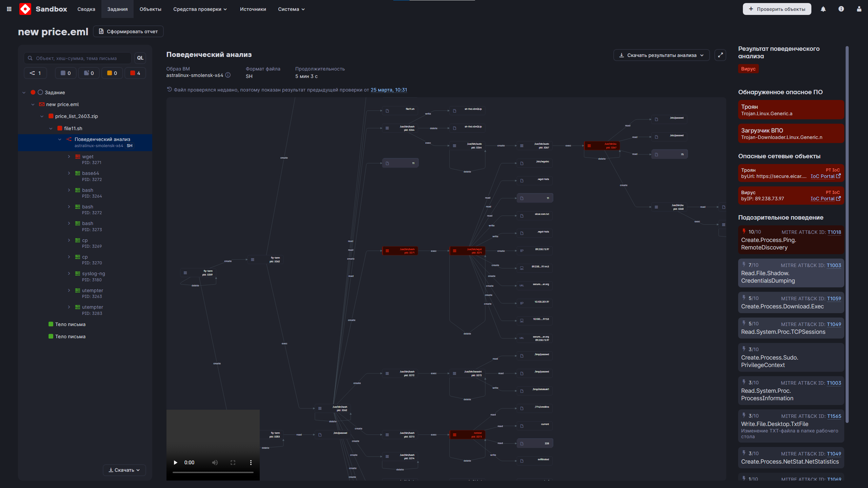Open the user profile icon
The image size is (868, 488).
859,9
